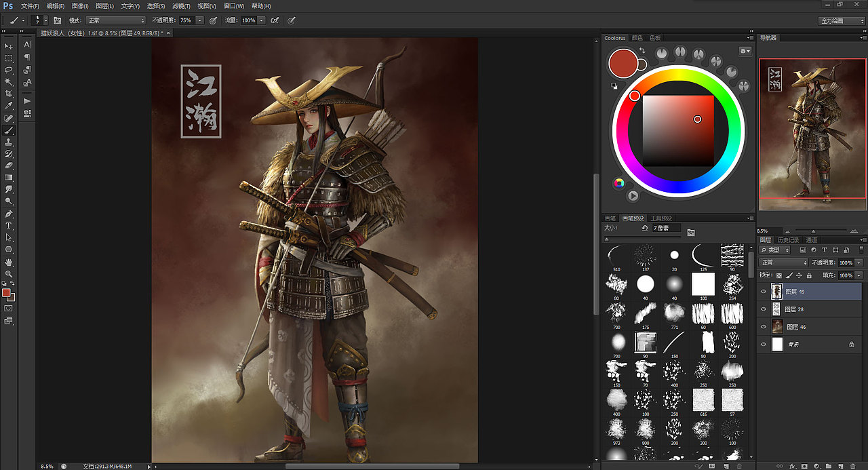Select the History Brush tool
868x470 pixels.
click(9, 153)
